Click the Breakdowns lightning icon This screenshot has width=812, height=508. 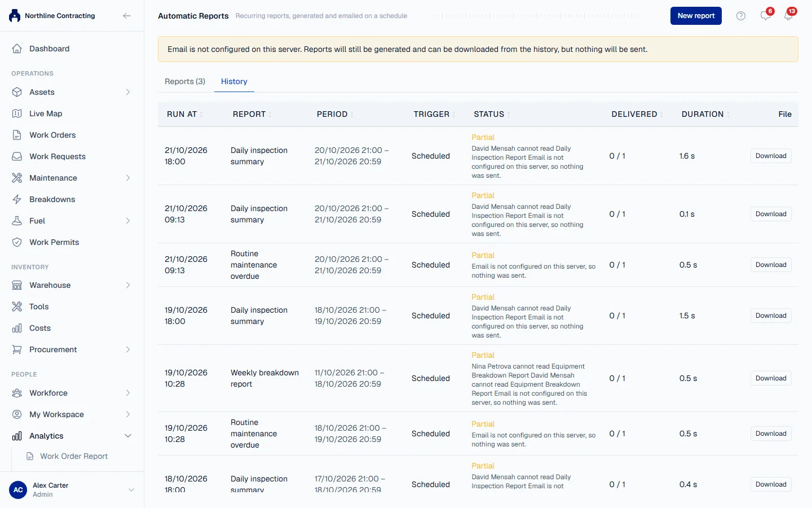pyautogui.click(x=17, y=199)
